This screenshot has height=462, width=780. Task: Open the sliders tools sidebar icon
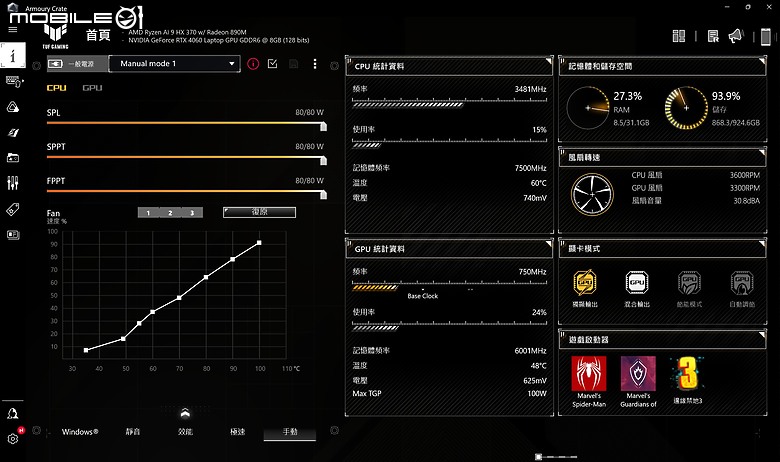click(13, 183)
